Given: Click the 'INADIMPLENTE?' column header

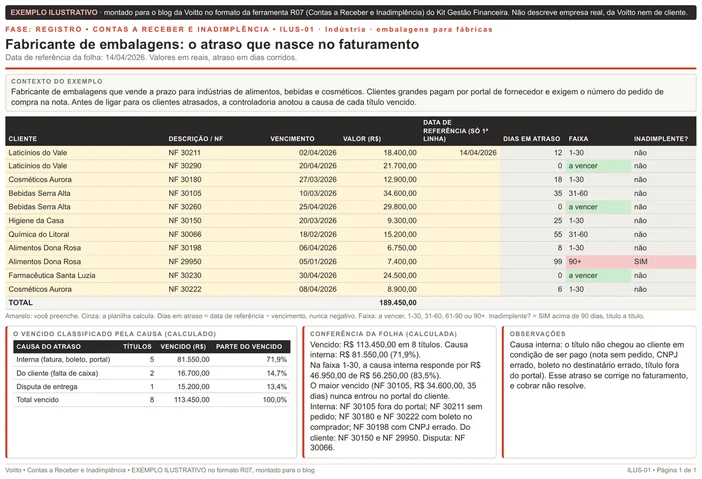Looking at the screenshot, I should 661,139.
